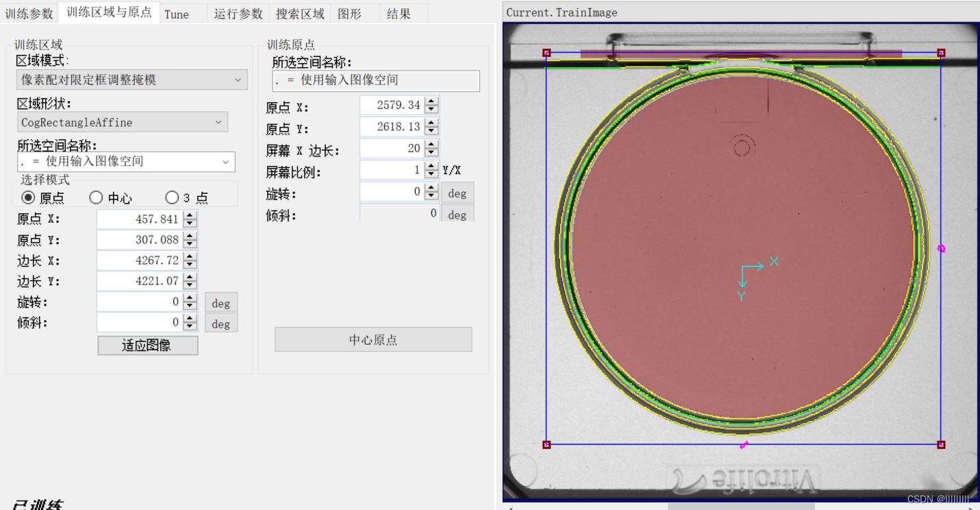
Task: Click the 适应图像 button
Action: point(147,345)
